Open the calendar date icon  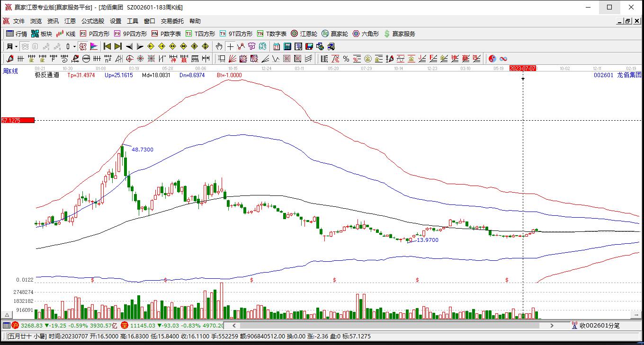tap(277, 46)
